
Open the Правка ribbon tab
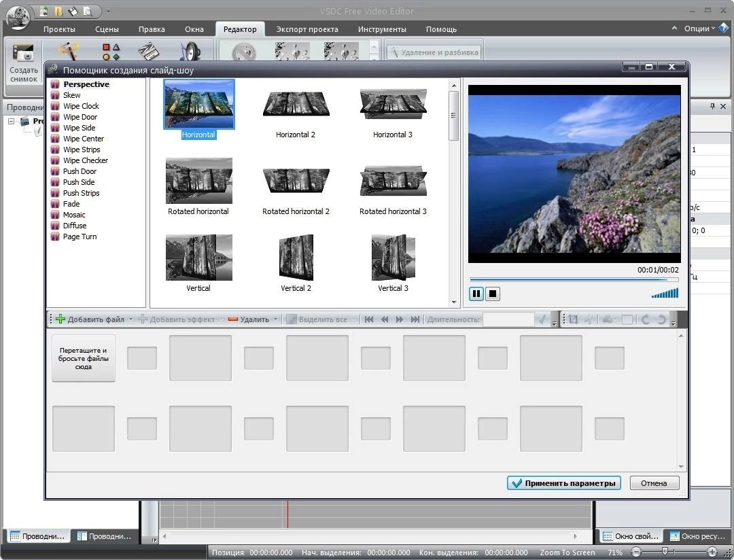point(152,29)
